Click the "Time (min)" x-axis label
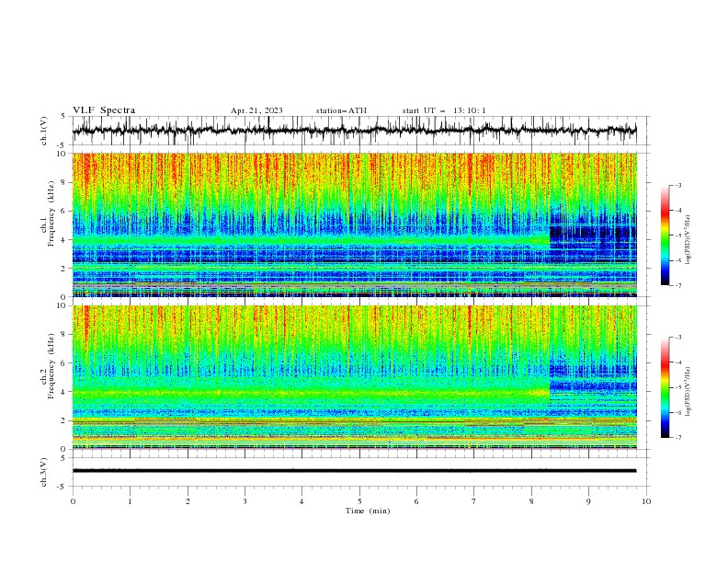 [368, 511]
